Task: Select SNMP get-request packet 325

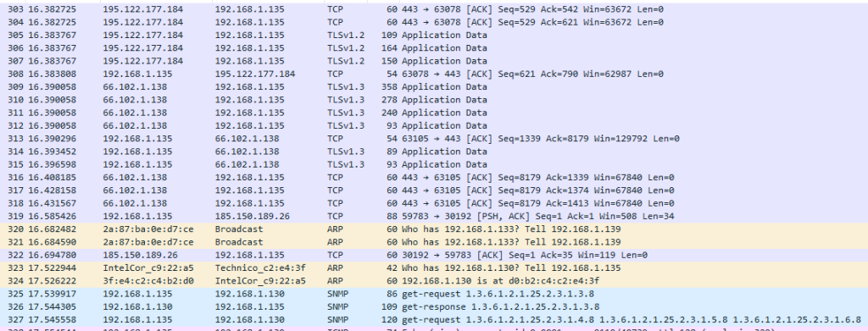Action: pyautogui.click(x=434, y=294)
